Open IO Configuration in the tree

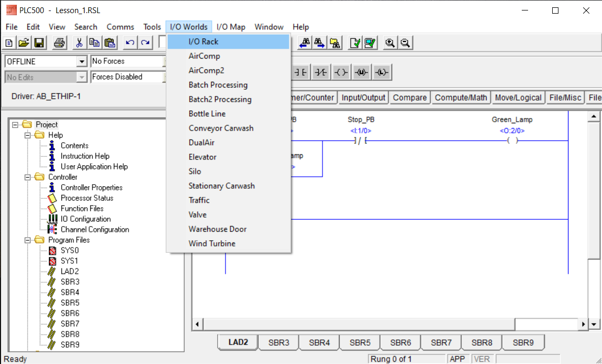[x=85, y=219]
